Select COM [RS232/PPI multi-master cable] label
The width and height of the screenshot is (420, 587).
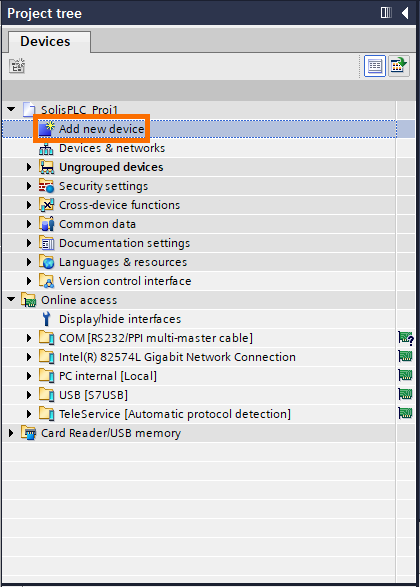pos(156,338)
